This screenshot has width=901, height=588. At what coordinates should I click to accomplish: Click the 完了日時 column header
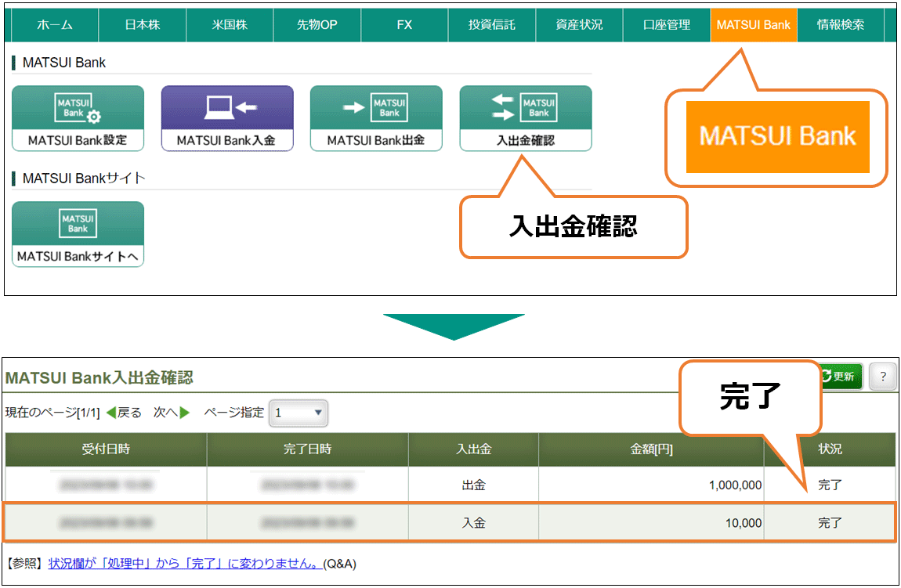tap(307, 449)
